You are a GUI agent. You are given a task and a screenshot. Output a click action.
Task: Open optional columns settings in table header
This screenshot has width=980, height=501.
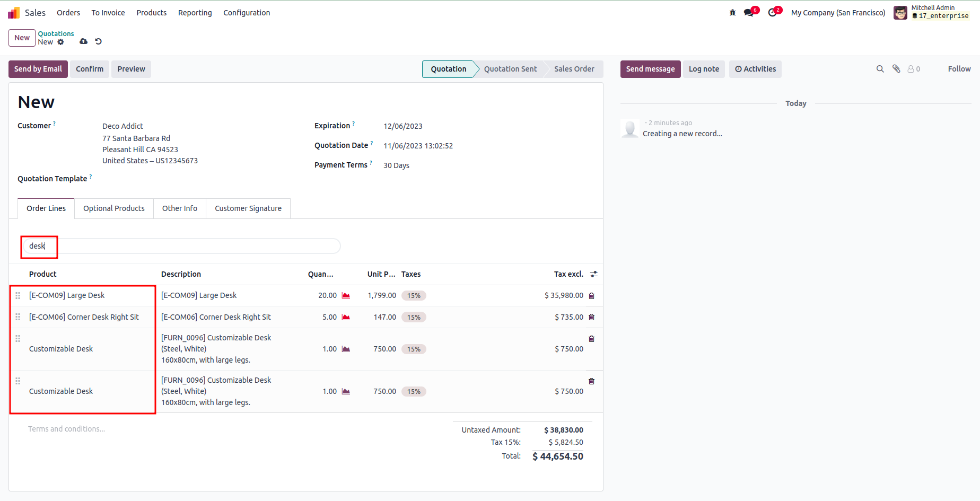click(594, 274)
